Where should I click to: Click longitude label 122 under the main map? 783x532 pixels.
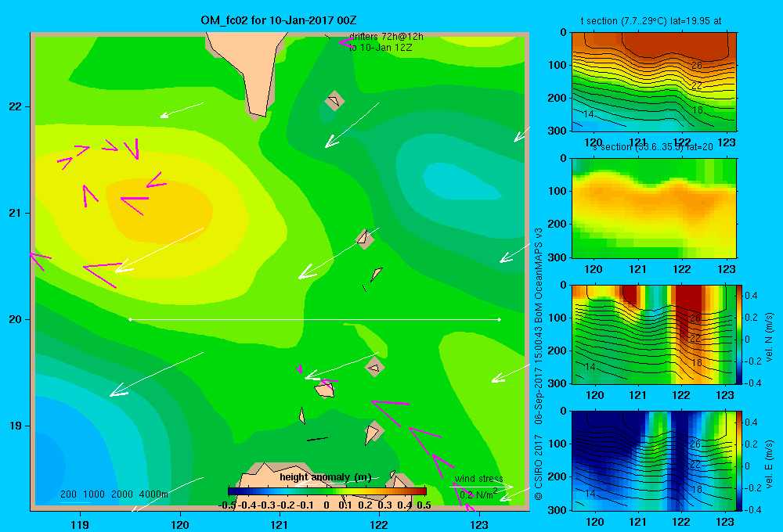(379, 524)
